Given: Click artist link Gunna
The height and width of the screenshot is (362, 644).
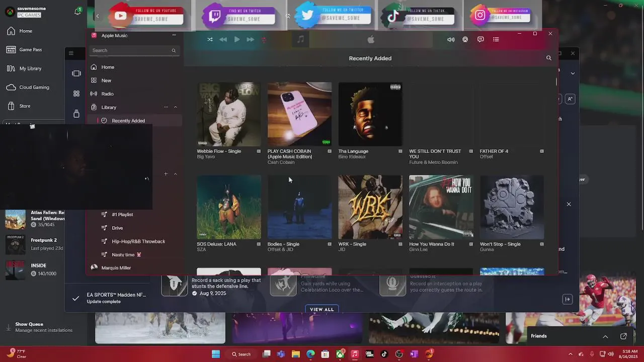Looking at the screenshot, I should click(487, 250).
